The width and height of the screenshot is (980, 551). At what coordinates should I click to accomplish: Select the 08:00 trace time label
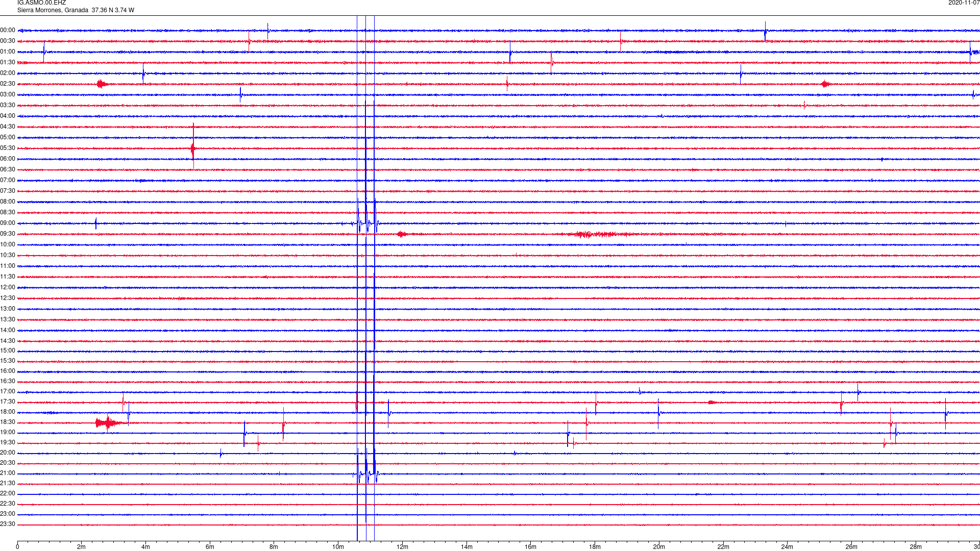click(8, 202)
